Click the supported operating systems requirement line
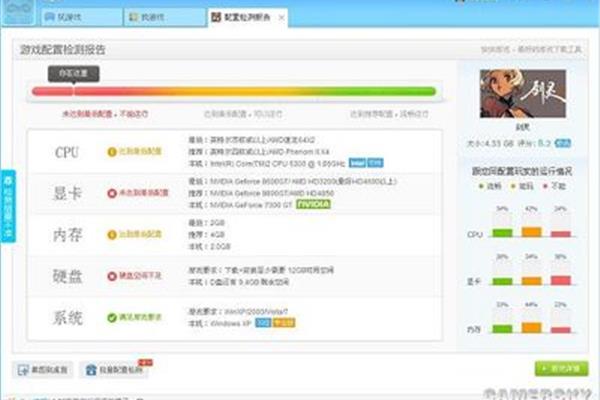Image resolution: width=600 pixels, height=400 pixels. coord(238,312)
